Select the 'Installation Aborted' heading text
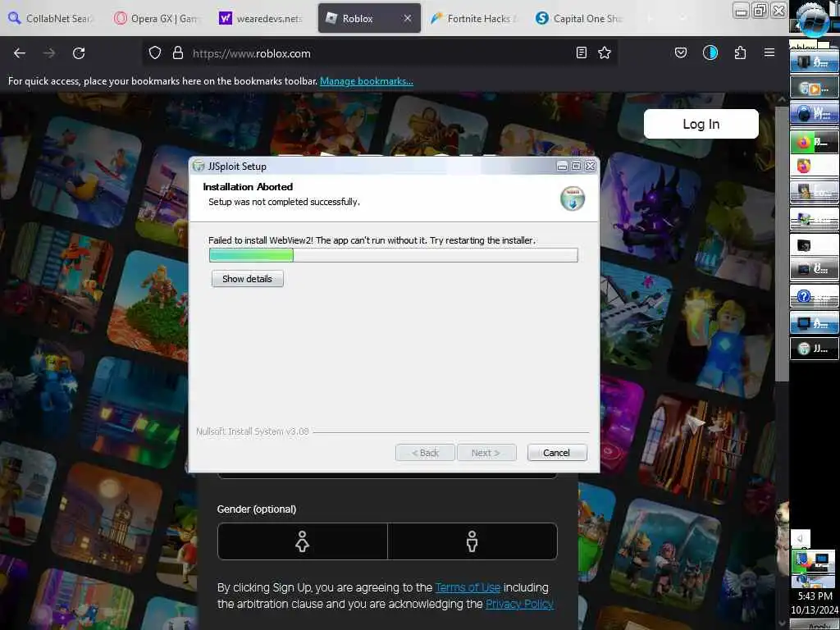Image resolution: width=840 pixels, height=630 pixels. click(x=248, y=187)
